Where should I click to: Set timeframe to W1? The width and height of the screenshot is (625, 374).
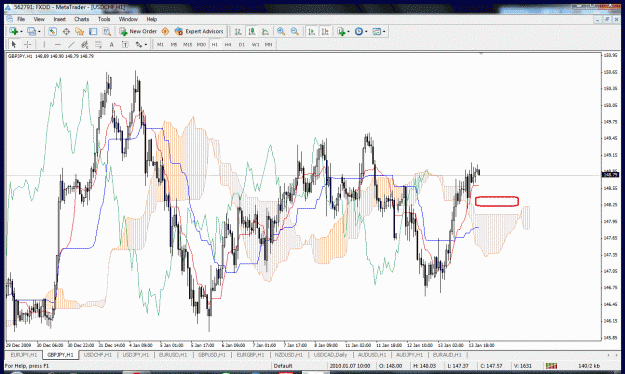[256, 45]
